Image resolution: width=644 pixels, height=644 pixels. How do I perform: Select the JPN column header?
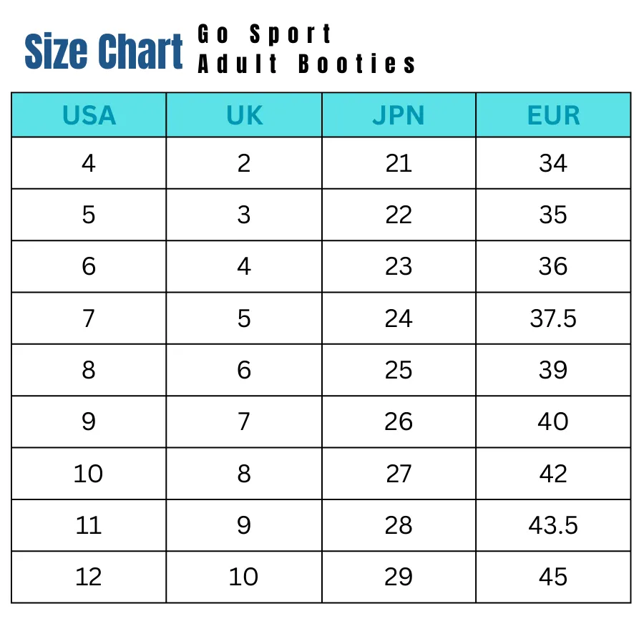pyautogui.click(x=399, y=115)
